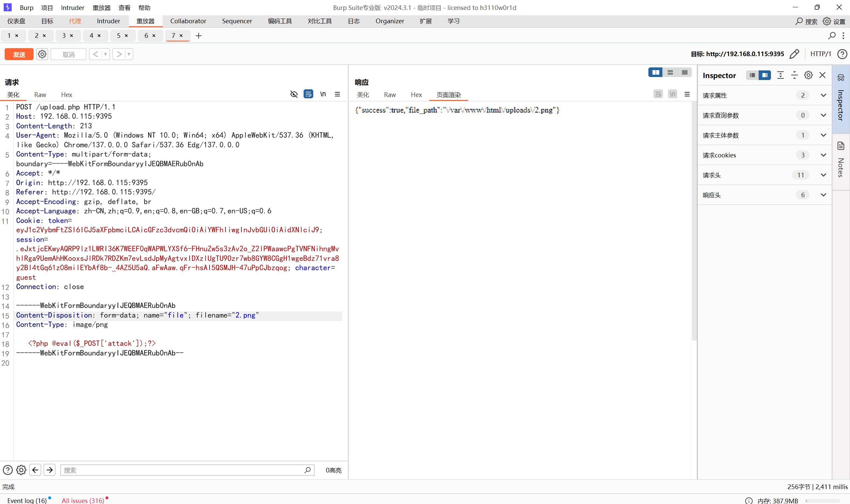Toggle hide non-printable characters eye icon

point(294,94)
